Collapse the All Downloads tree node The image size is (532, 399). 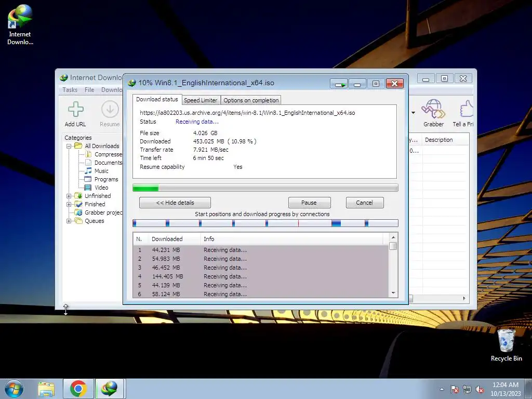pos(69,146)
